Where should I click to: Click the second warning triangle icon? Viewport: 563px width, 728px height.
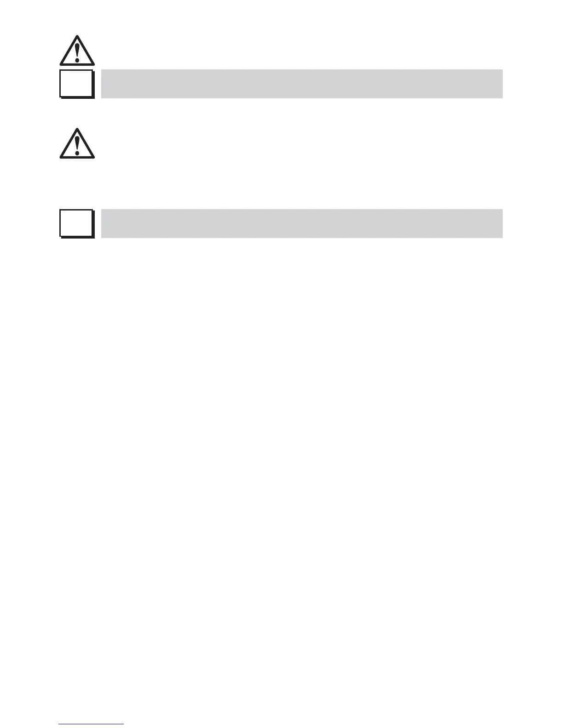click(77, 144)
